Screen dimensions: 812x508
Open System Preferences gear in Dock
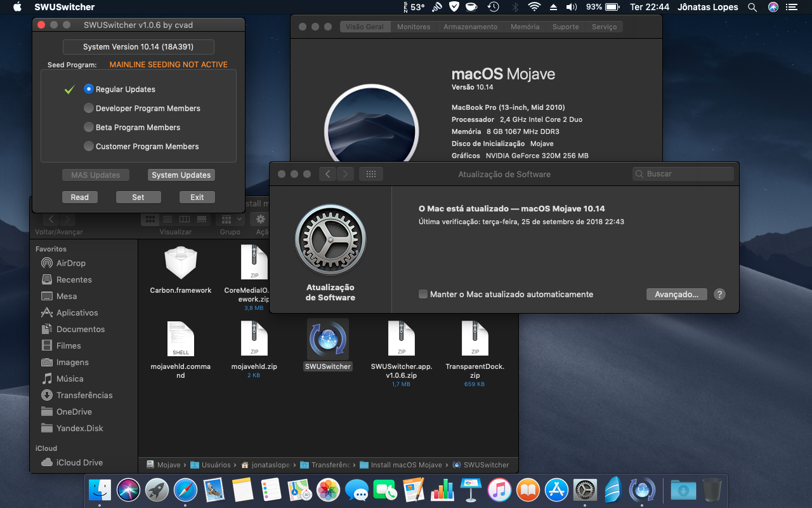tap(585, 490)
